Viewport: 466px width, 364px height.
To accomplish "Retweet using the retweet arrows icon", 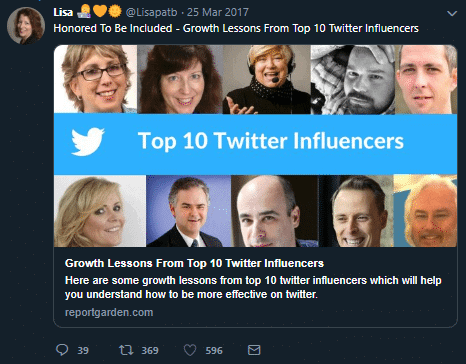I will [126, 350].
